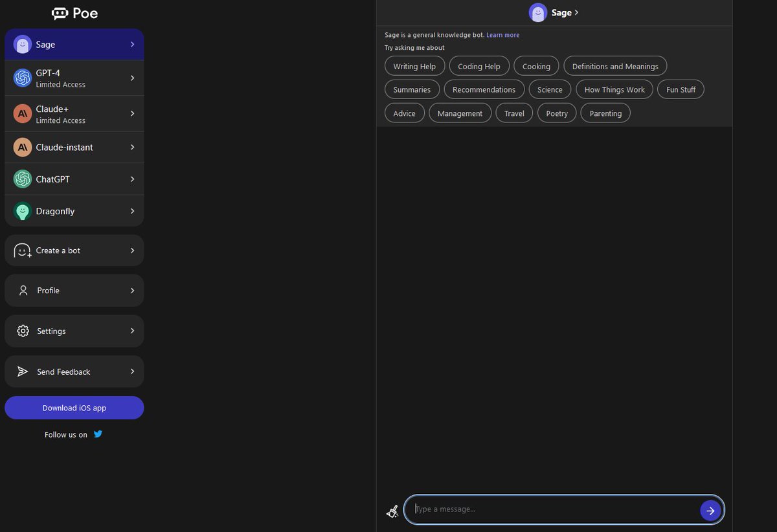Click Download iOS app button
The image size is (777, 532).
click(x=74, y=408)
